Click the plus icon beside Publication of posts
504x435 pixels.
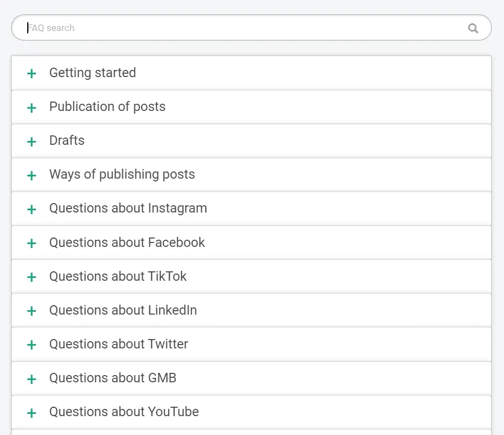point(32,107)
